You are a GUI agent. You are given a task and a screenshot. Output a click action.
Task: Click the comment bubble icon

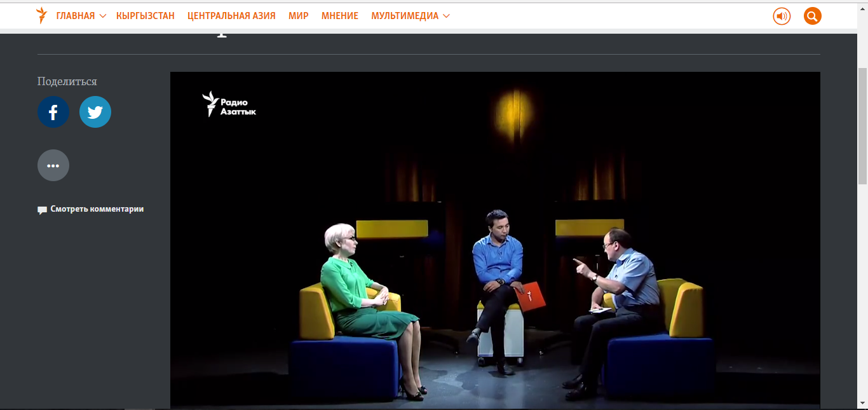click(42, 210)
